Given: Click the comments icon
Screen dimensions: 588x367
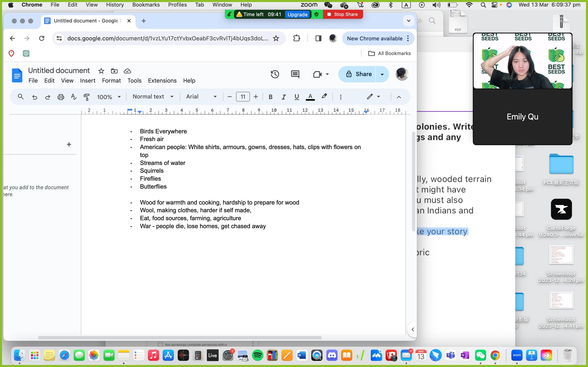Looking at the screenshot, I should pos(295,74).
